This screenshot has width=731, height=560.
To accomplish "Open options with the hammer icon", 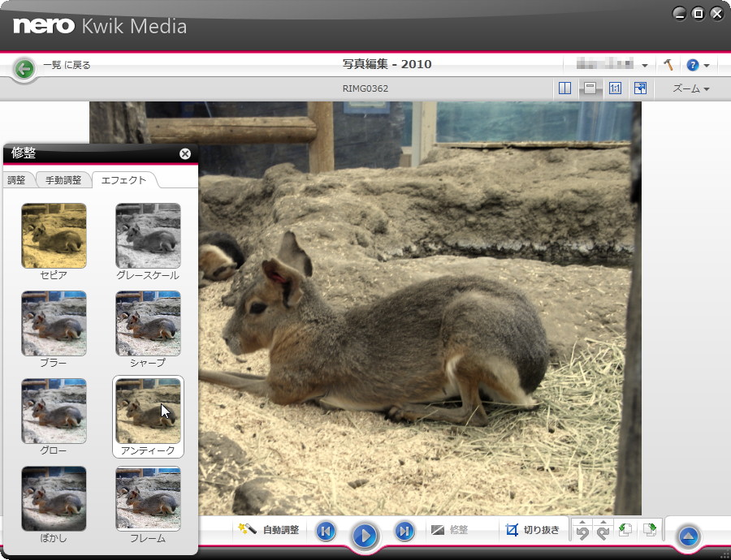I will click(668, 65).
